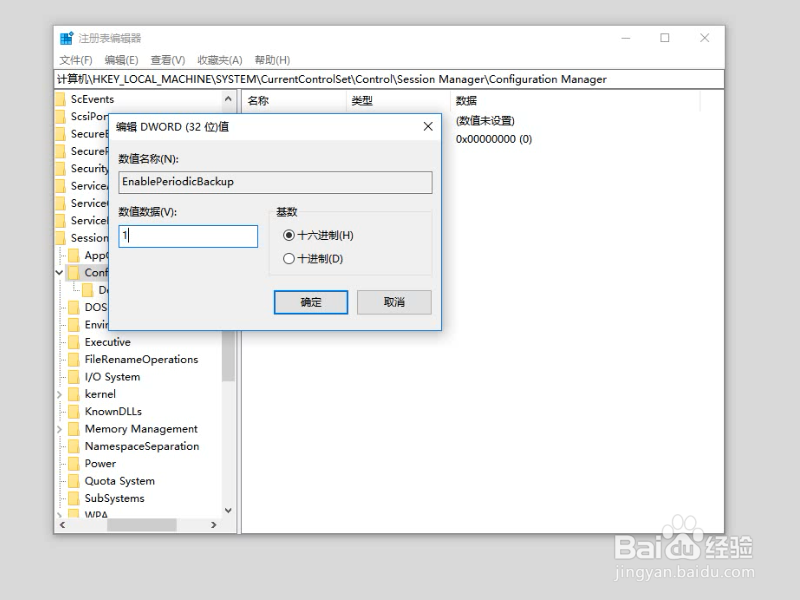Collapse the expanded Configuration Manager node

coord(60,272)
